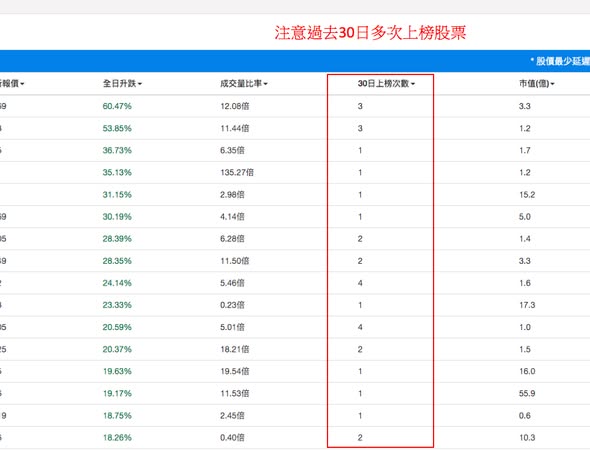Click the 19.17% gain cell
The height and width of the screenshot is (452, 590).
click(x=117, y=393)
